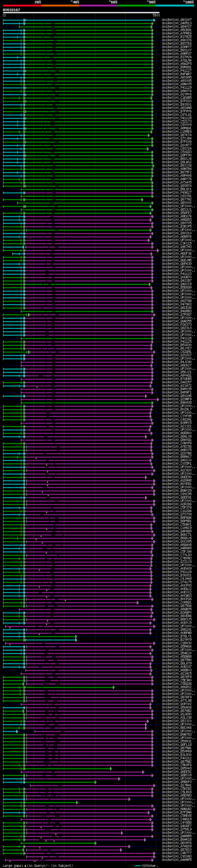Select the UniRef100_A9U376 label

click(176, 40)
